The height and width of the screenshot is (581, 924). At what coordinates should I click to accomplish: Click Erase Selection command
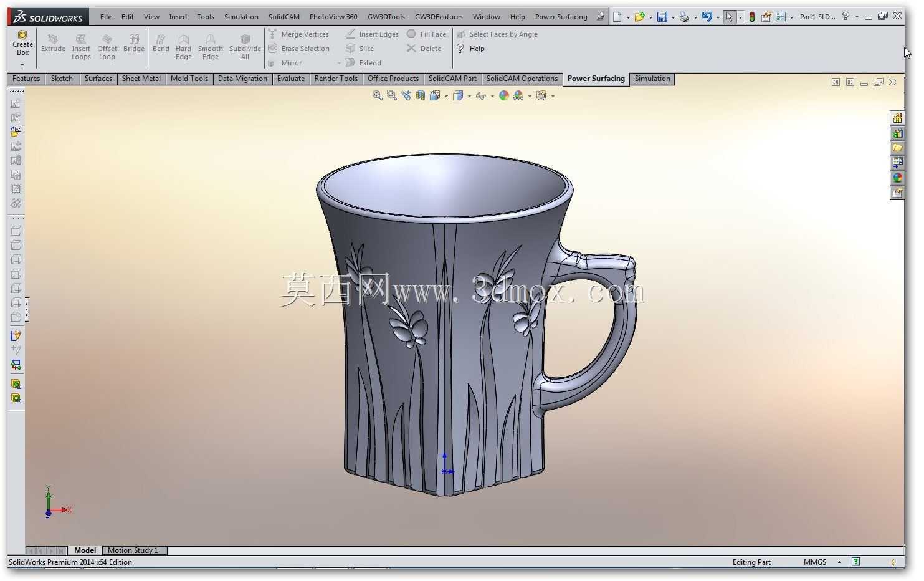[299, 49]
